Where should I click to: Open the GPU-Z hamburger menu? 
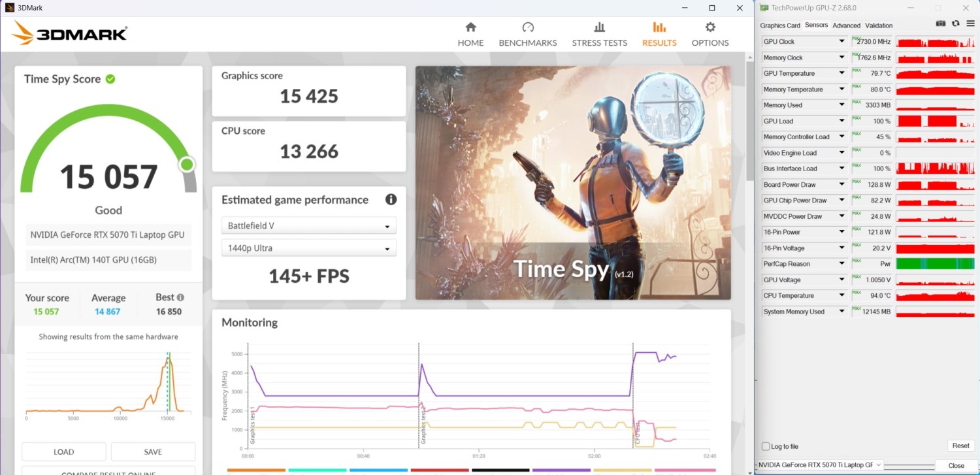pyautogui.click(x=970, y=24)
